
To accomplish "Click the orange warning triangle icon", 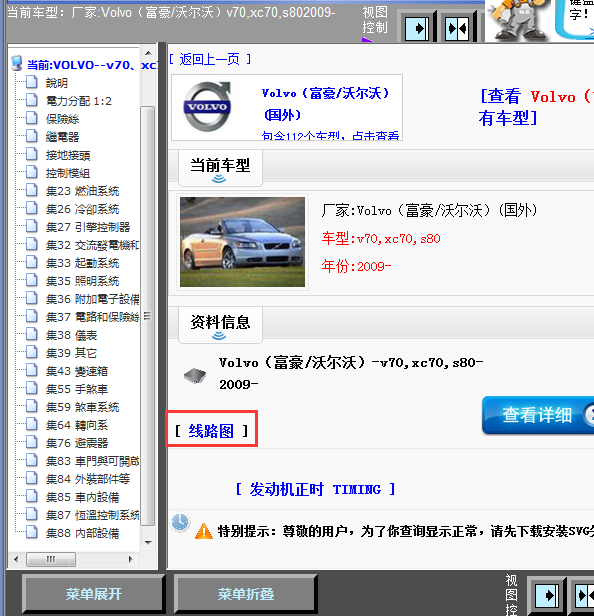I will click(204, 532).
